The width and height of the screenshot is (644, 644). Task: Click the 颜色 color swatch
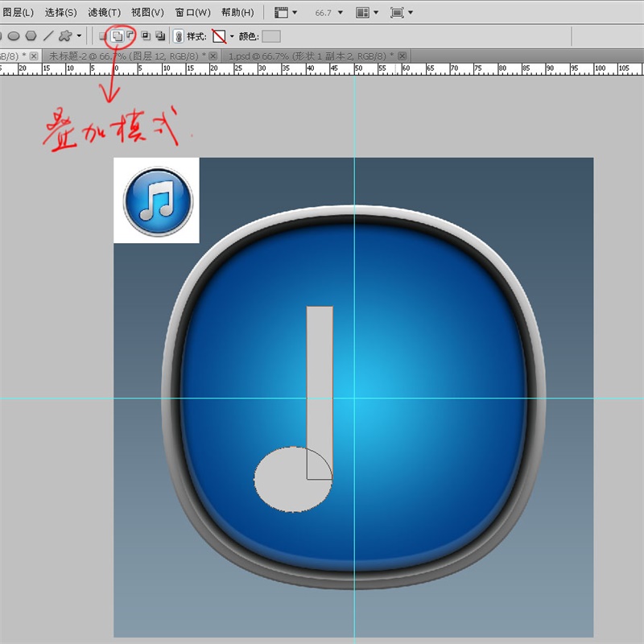click(x=273, y=35)
